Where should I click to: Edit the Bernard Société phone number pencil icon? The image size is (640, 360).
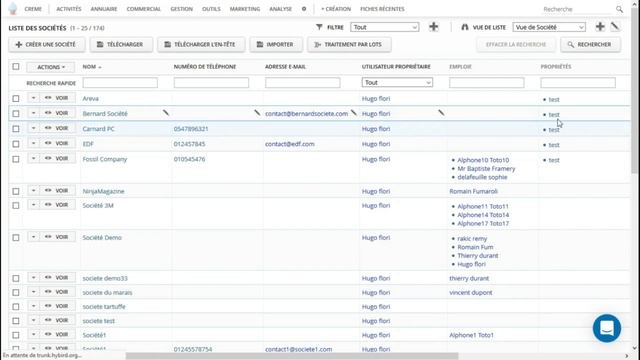coord(257,113)
